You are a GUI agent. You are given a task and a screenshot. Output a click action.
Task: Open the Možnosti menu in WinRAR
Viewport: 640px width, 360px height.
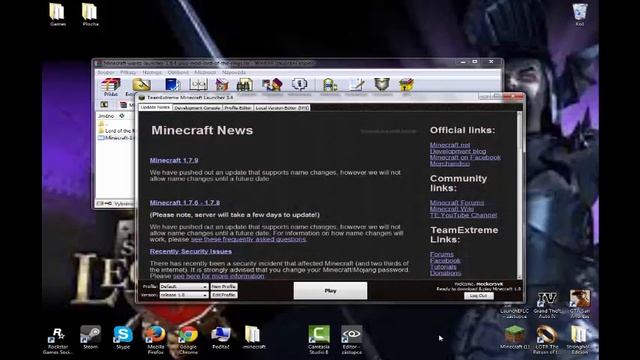pos(205,72)
